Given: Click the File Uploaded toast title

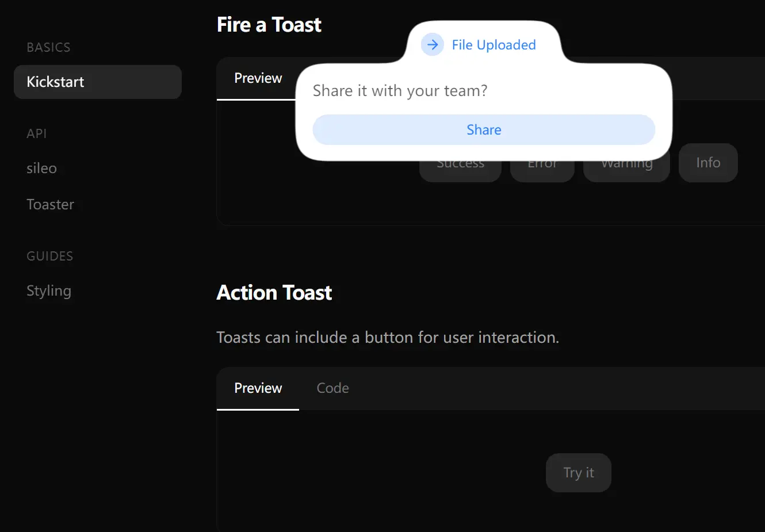Looking at the screenshot, I should [x=494, y=44].
